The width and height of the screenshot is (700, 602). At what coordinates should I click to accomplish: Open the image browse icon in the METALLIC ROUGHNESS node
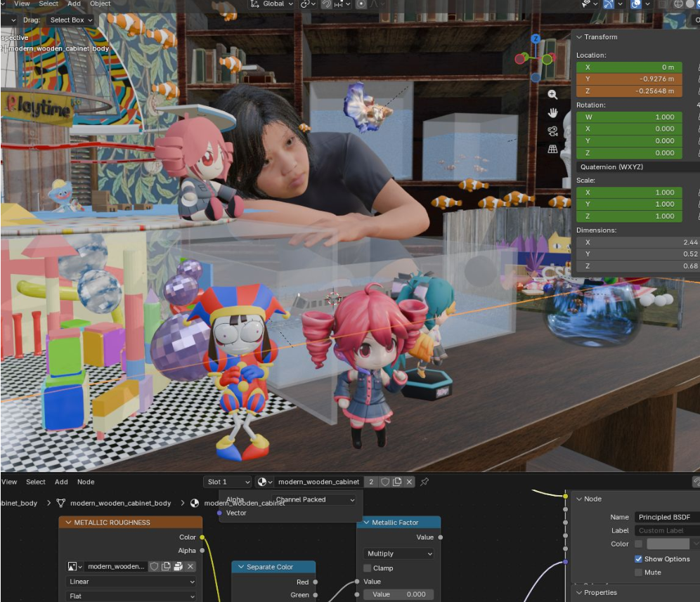click(x=74, y=566)
